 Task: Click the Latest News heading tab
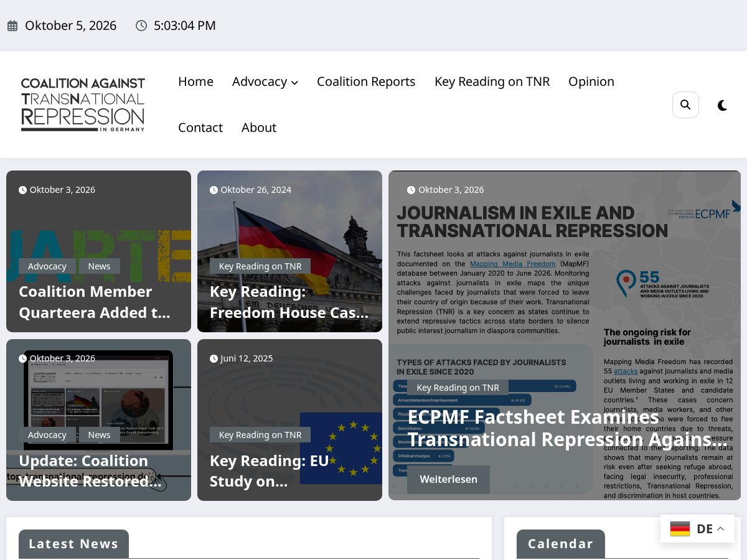click(73, 544)
